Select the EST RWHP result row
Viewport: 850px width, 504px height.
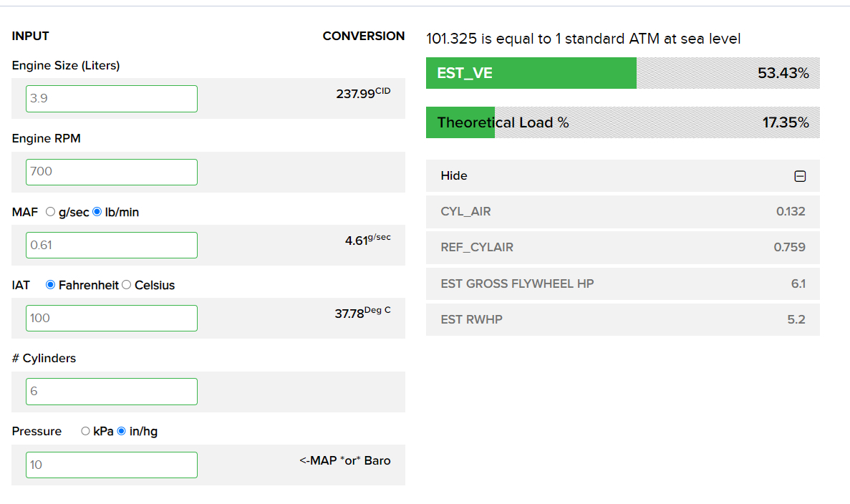(x=622, y=319)
